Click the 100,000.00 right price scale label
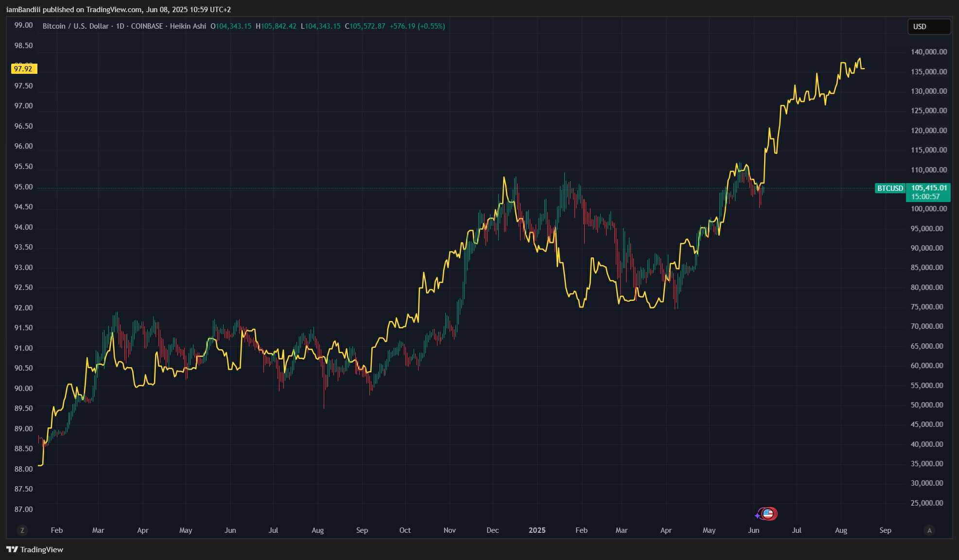This screenshot has height=560, width=959. [x=929, y=209]
